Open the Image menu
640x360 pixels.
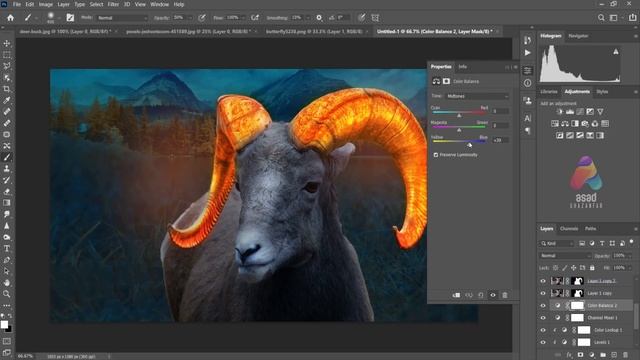click(x=45, y=4)
